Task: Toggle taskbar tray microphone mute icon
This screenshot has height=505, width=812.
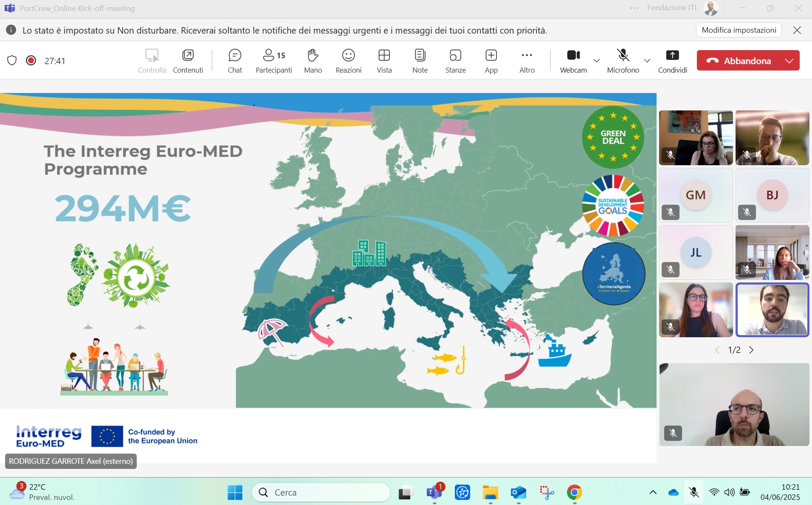Action: coord(694,492)
